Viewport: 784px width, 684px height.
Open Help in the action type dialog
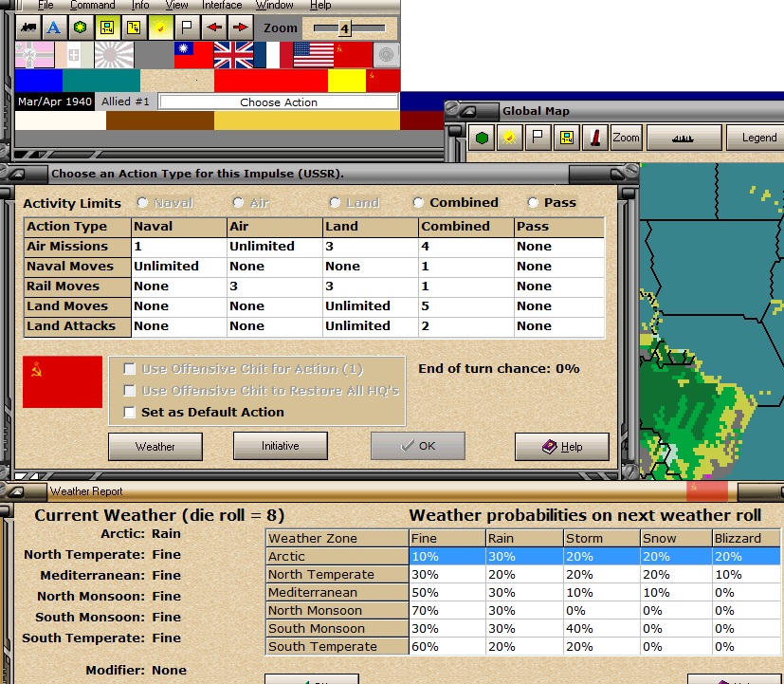(562, 446)
